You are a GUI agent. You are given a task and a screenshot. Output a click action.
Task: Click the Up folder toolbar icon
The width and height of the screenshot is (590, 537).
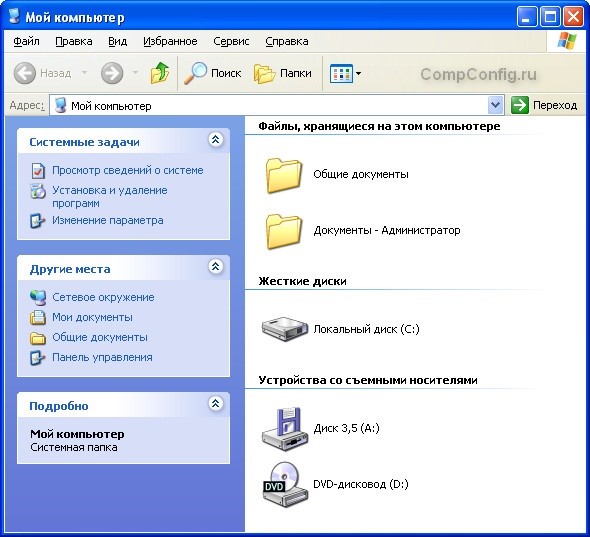click(160, 73)
